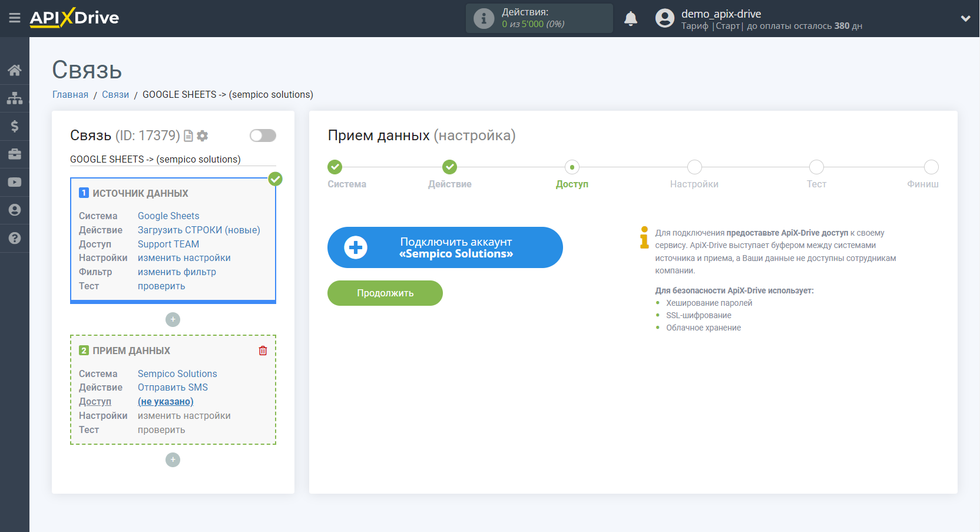The image size is (980, 532).
Task: Select the Действие step
Action: pos(450,167)
